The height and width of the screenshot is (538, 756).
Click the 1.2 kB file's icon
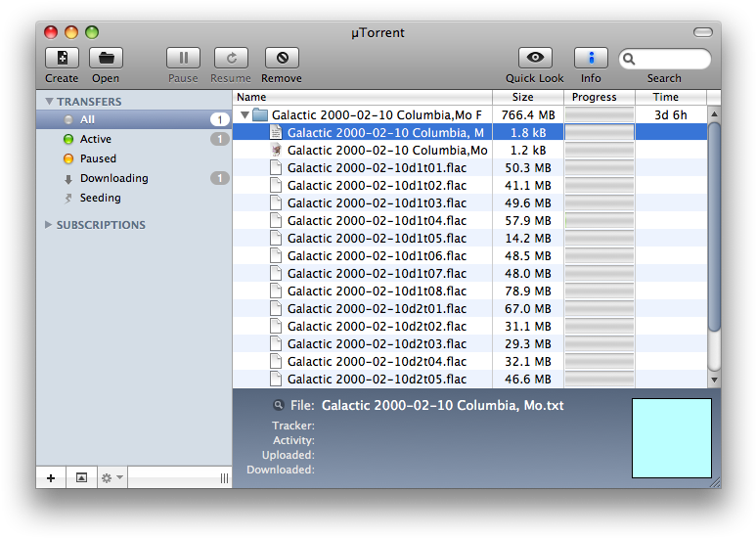pyautogui.click(x=276, y=150)
